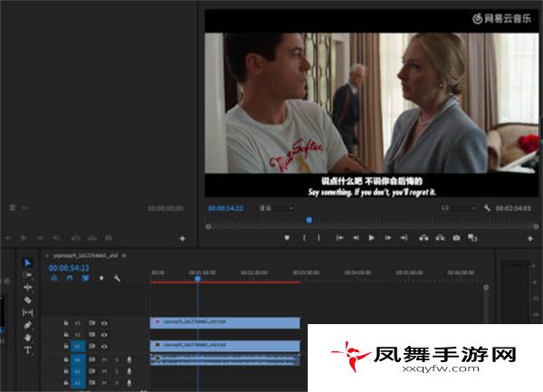
Task: Click vertical zoom handle at timeline right edge
Action: point(486,287)
